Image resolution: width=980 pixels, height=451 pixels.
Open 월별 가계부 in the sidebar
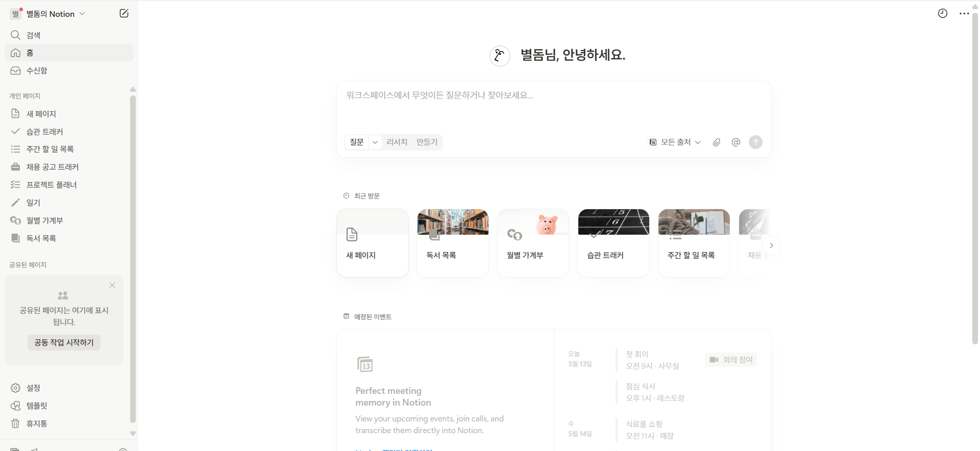(67, 220)
